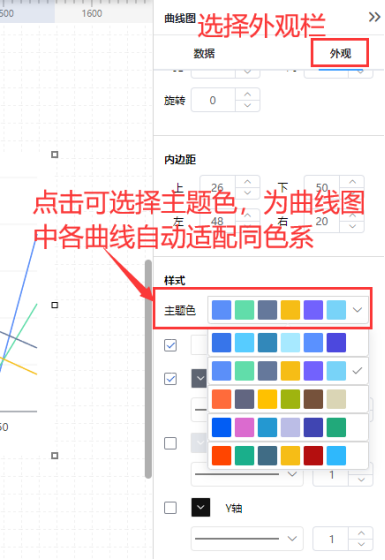
Task: Uncheck the first checked box under 样式
Action: 170,345
